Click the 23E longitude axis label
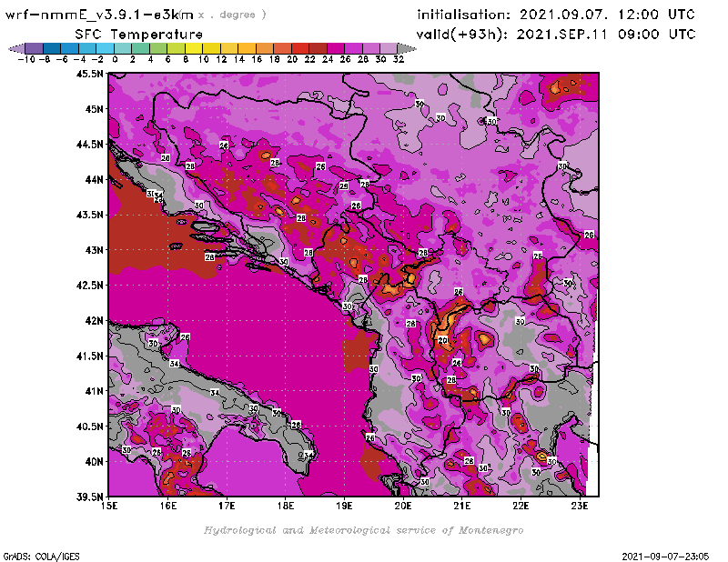 [x=580, y=506]
